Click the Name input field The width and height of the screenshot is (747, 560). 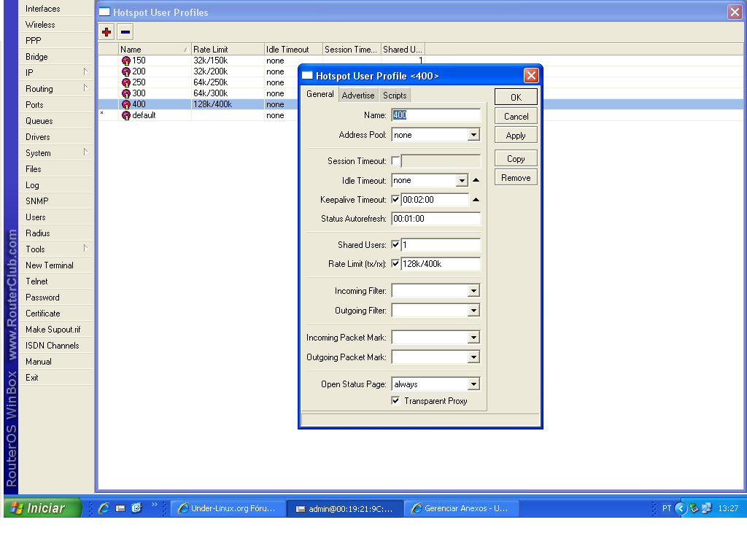click(436, 115)
